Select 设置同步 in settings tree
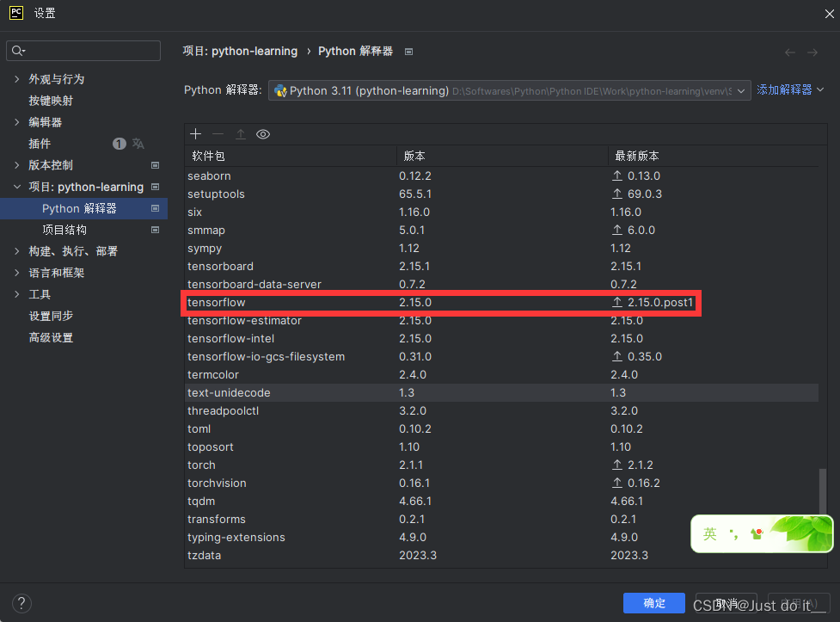This screenshot has width=840, height=622. point(51,316)
